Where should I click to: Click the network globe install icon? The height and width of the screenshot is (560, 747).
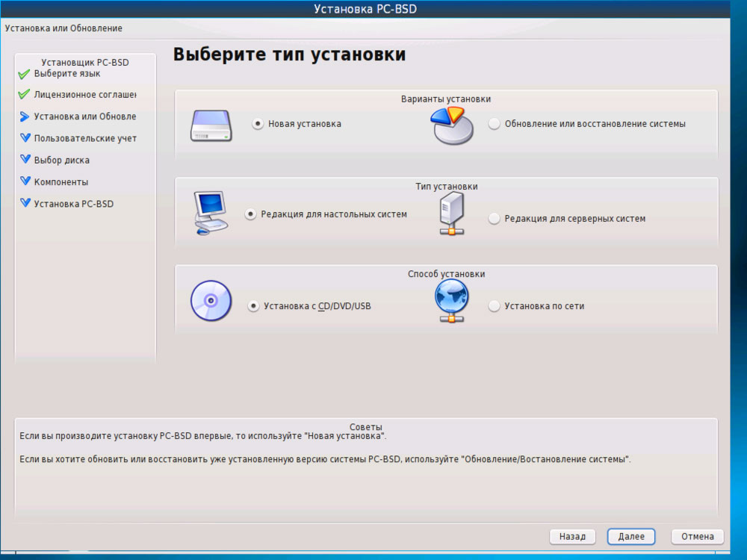452,300
